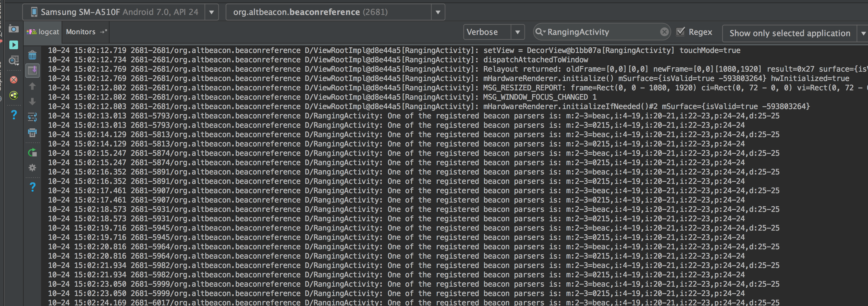This screenshot has height=306, width=868.
Task: Open logcat header settings via the gear icon
Action: (x=32, y=168)
